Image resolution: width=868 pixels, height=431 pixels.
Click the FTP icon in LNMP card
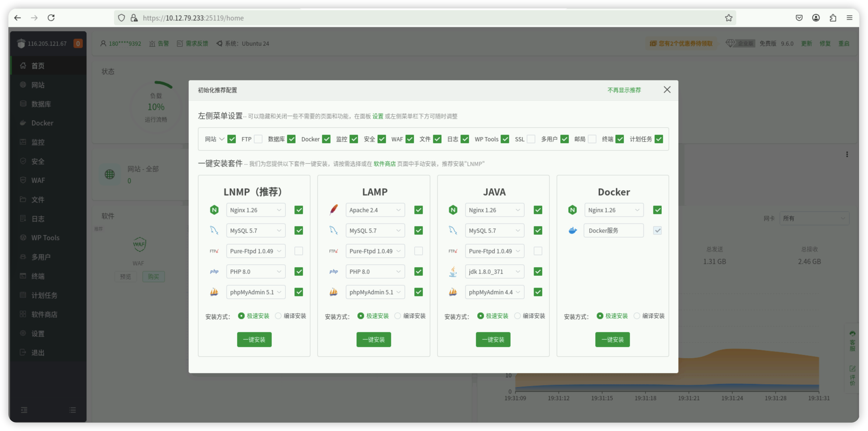[x=214, y=251]
